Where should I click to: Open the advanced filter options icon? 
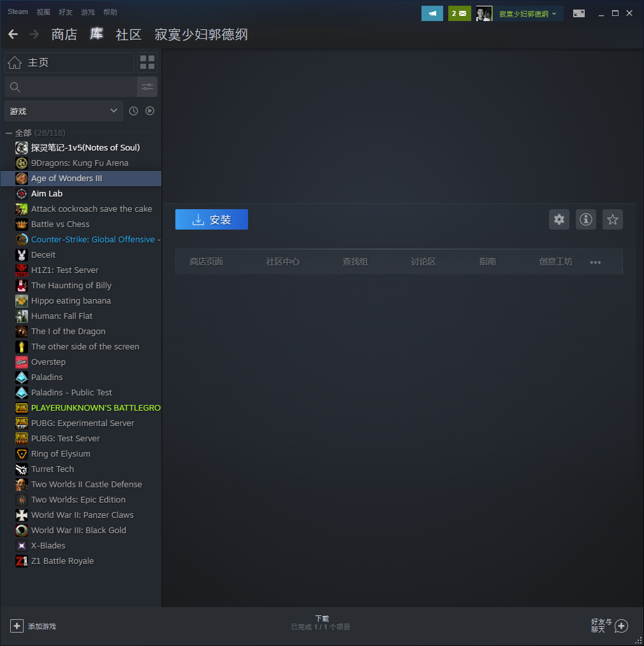click(147, 87)
